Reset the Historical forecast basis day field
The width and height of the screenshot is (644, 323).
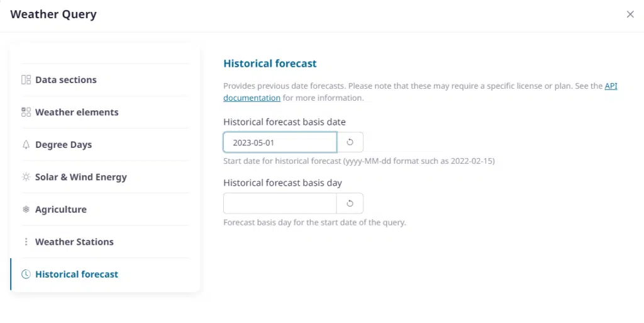(x=350, y=203)
